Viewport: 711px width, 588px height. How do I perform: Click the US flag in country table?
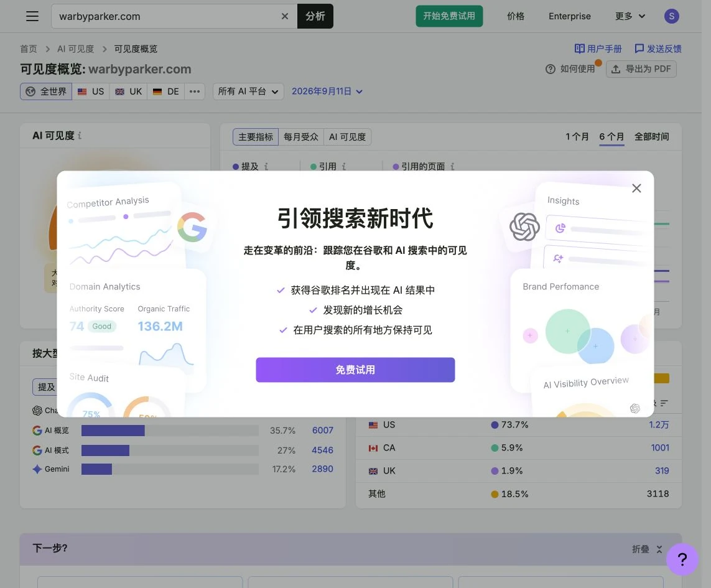click(373, 425)
